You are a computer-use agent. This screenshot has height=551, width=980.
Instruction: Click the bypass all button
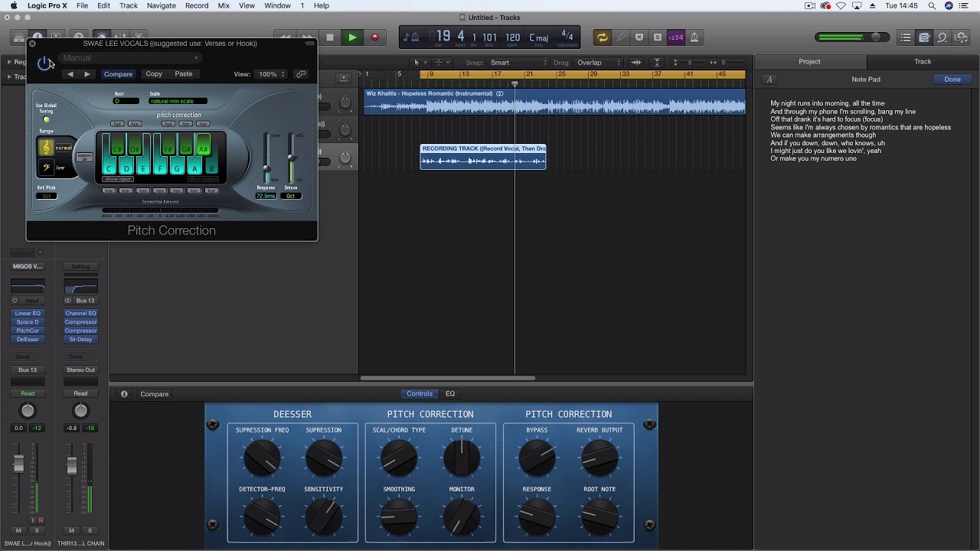coord(84,157)
